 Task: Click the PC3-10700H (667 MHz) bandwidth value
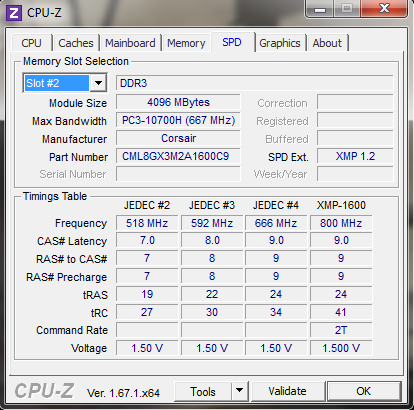click(178, 120)
